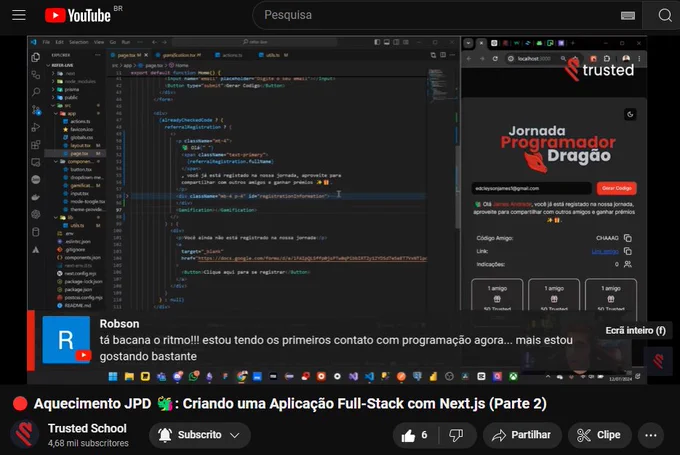Open VS Code Source Control icon
Screen dimensions: 680x455
[x=36, y=110]
